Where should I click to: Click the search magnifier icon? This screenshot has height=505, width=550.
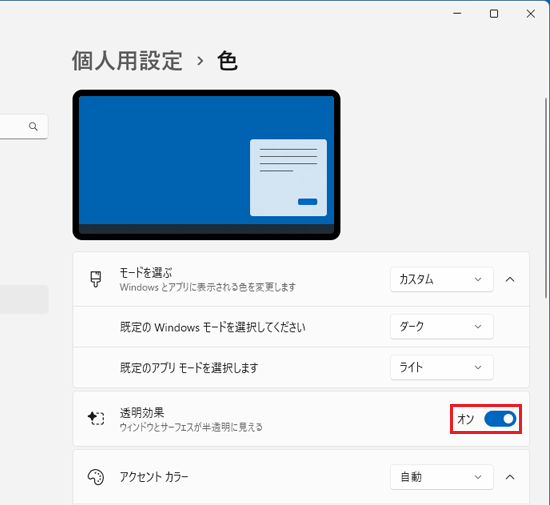pyautogui.click(x=33, y=126)
